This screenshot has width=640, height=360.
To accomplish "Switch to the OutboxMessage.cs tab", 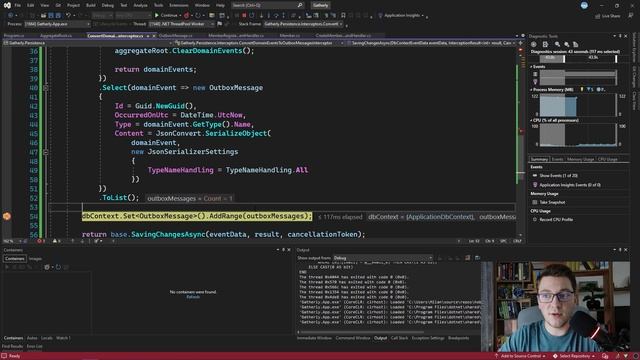I will (x=176, y=36).
